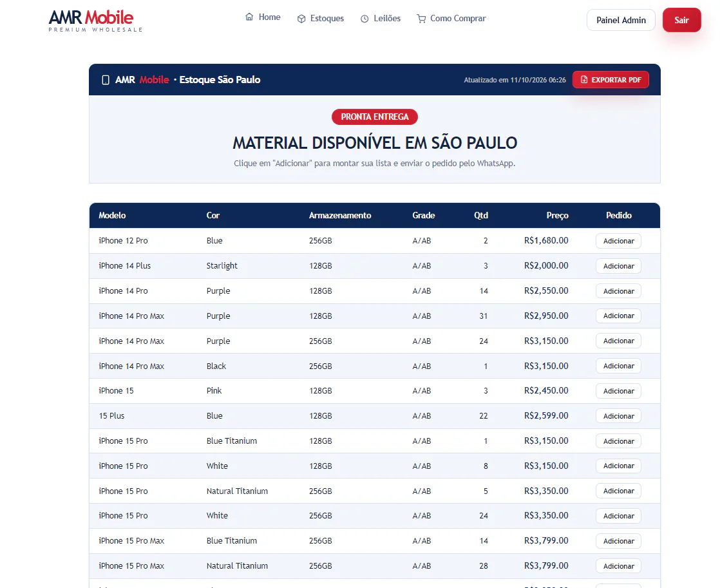Click the AMR Mobile logo
The image size is (720, 588).
point(95,21)
